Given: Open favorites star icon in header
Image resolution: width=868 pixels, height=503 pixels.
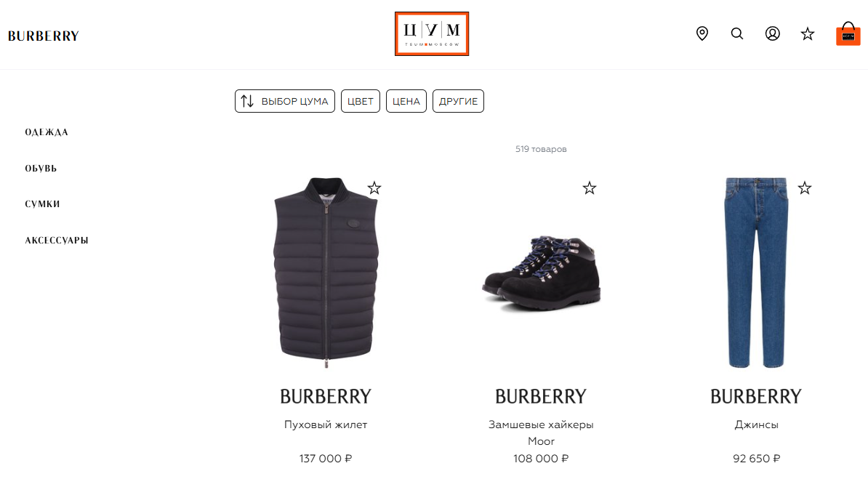Looking at the screenshot, I should pos(808,34).
